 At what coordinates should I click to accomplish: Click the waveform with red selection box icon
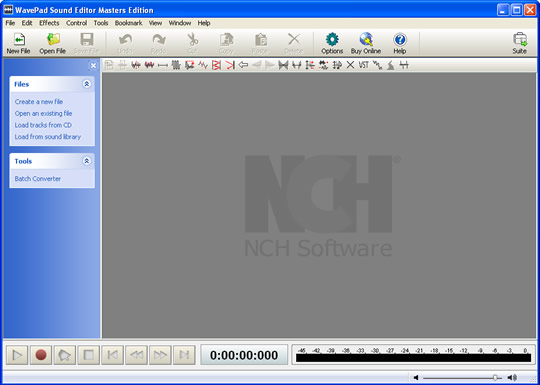[189, 65]
